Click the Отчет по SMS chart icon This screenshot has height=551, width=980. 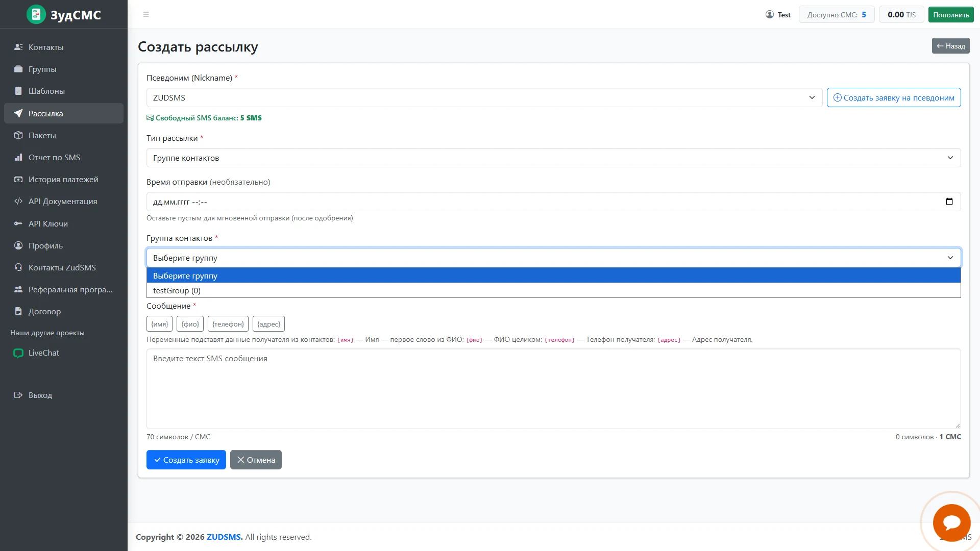(18, 157)
